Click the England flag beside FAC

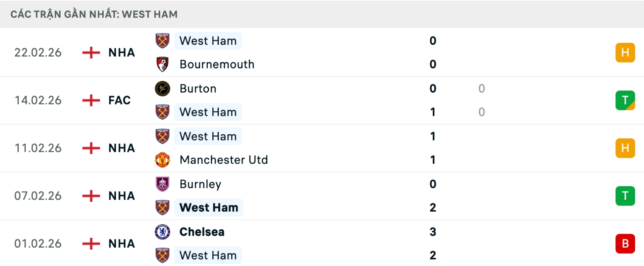pos(91,100)
